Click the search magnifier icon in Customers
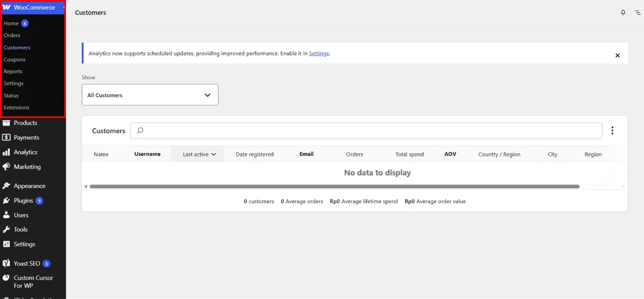Viewport: 644px width, 299px height. (140, 130)
